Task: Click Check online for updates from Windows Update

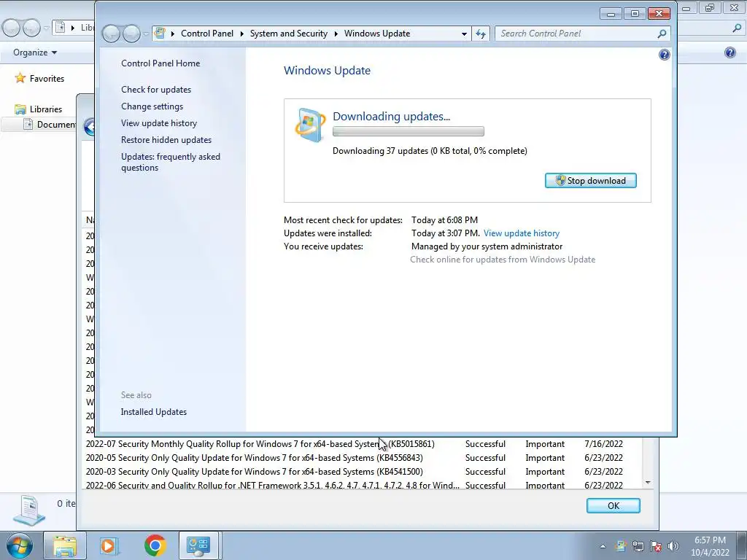Action: click(x=503, y=260)
